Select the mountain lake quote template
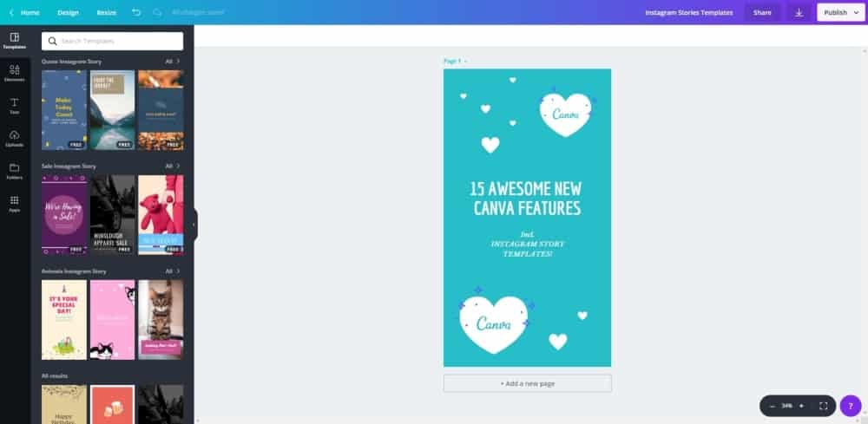This screenshot has width=868, height=424. point(112,110)
